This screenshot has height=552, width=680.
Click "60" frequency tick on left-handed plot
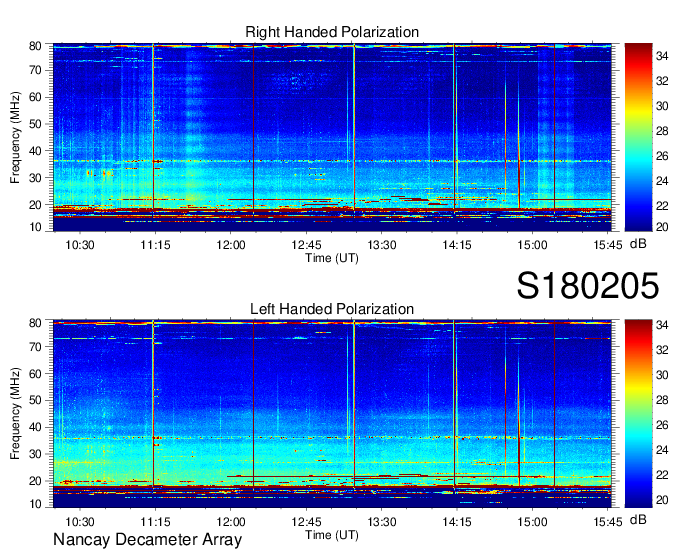(x=35, y=373)
